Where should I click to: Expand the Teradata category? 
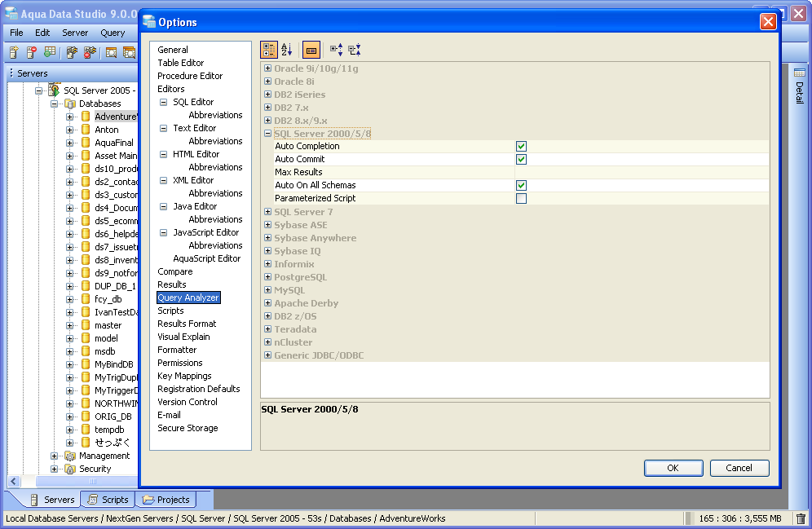267,329
